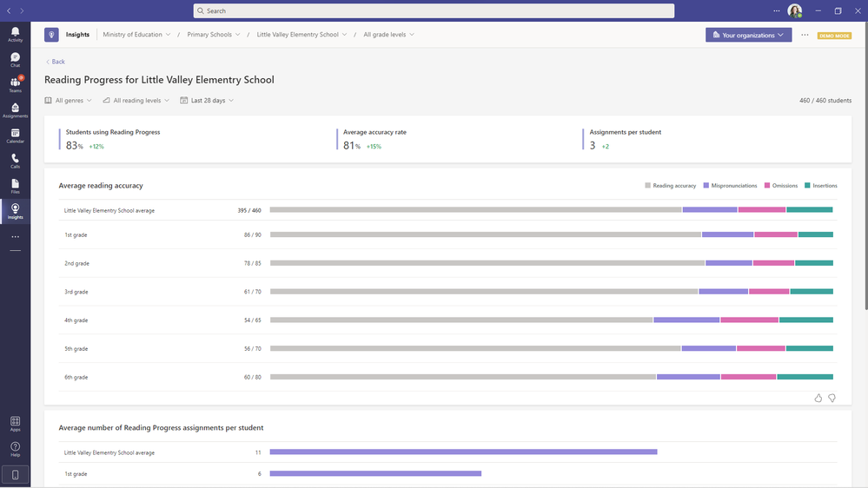Open Teams in the sidebar

(x=15, y=84)
